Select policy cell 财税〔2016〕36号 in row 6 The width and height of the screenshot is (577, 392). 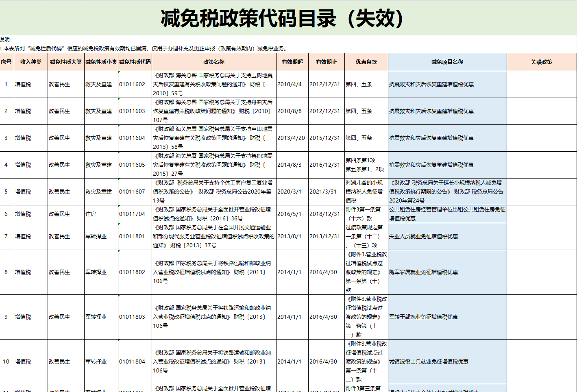(214, 214)
